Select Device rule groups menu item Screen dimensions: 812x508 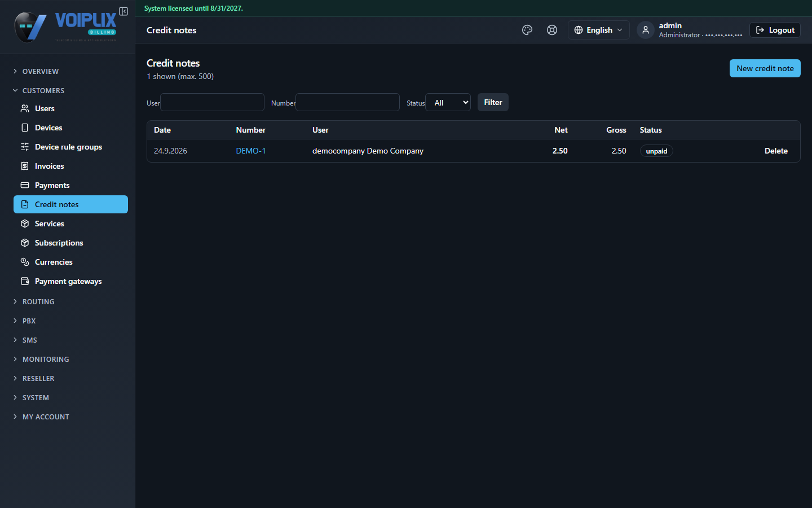[x=70, y=147]
